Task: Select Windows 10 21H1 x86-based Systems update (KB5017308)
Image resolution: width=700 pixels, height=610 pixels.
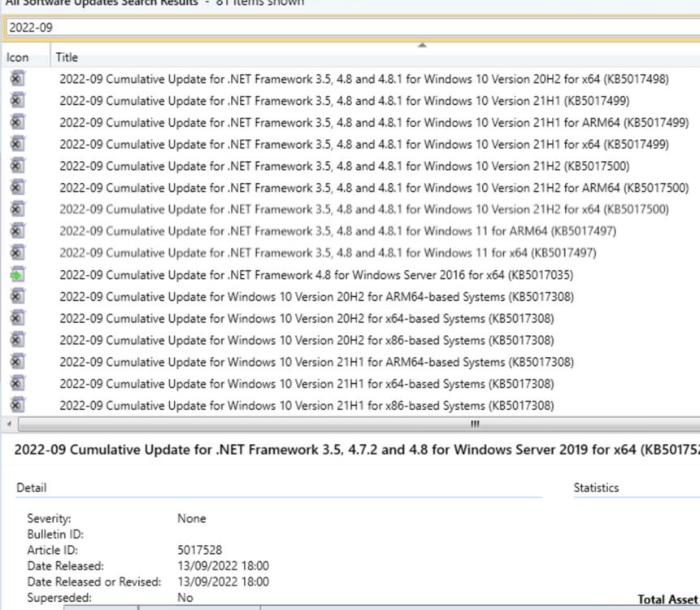Action: [x=307, y=406]
